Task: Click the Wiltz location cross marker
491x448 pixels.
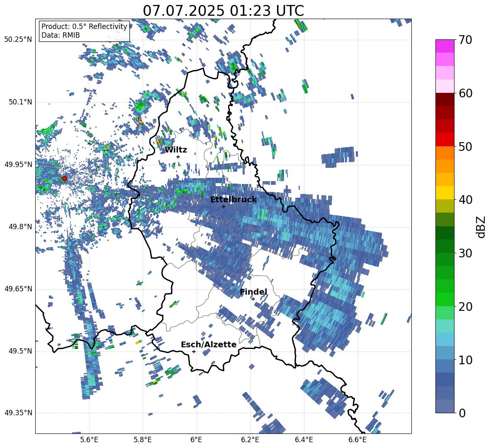Action: (178, 157)
